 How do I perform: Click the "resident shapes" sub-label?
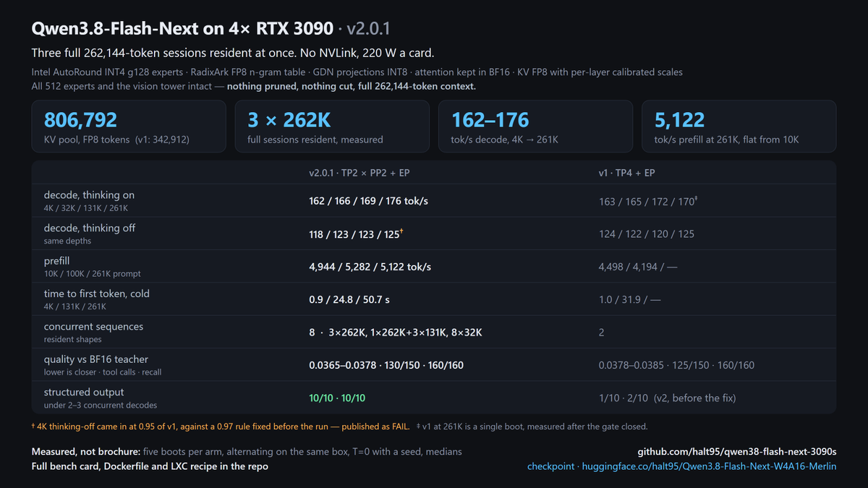(x=73, y=340)
